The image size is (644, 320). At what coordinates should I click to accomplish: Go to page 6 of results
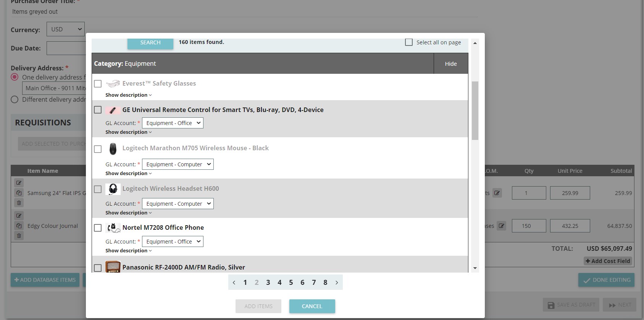pos(302,283)
